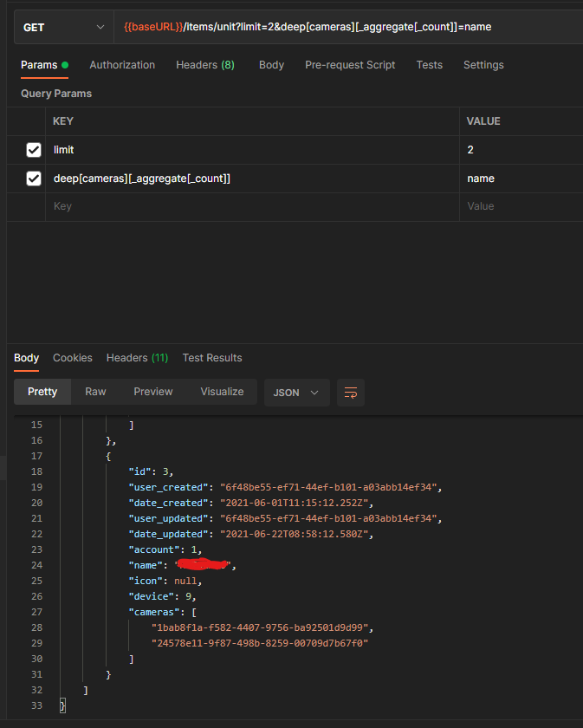The image size is (583, 728).
Task: Open the Test Results tab
Action: click(x=212, y=358)
